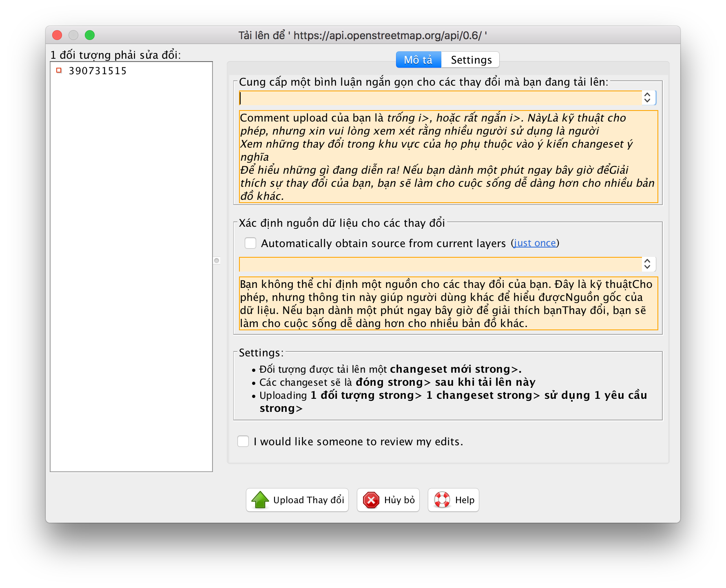The width and height of the screenshot is (726, 588).
Task: Click the 'just once' link
Action: (x=535, y=243)
